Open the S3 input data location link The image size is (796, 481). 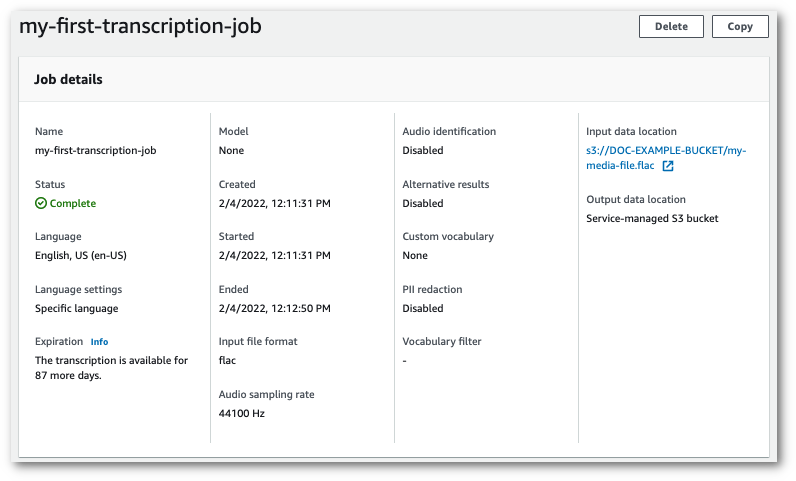pyautogui.click(x=666, y=151)
